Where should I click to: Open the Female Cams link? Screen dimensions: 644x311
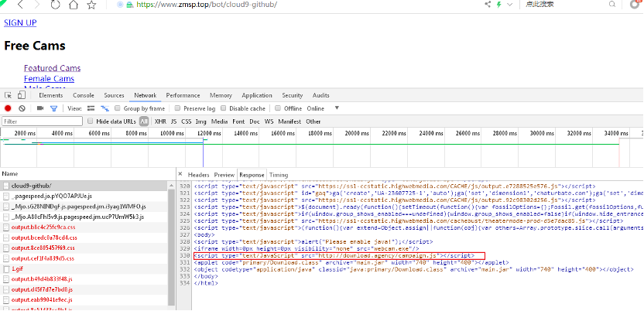49,79
